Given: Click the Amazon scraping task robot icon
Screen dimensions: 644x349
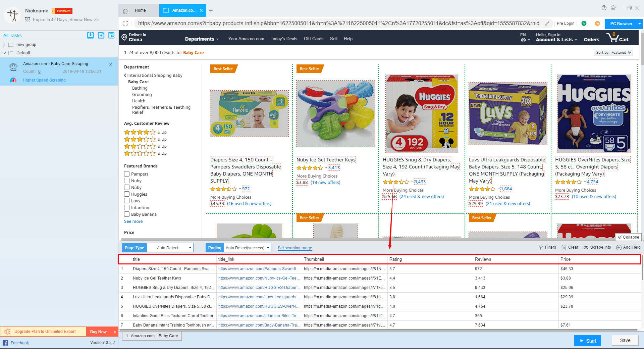Looking at the screenshot, I should tap(13, 67).
